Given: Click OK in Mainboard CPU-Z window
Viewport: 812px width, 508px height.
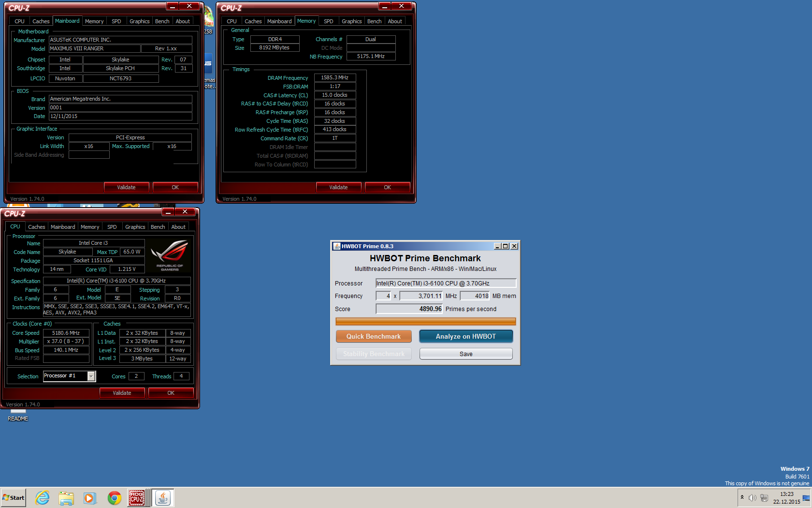Looking at the screenshot, I should tap(175, 187).
